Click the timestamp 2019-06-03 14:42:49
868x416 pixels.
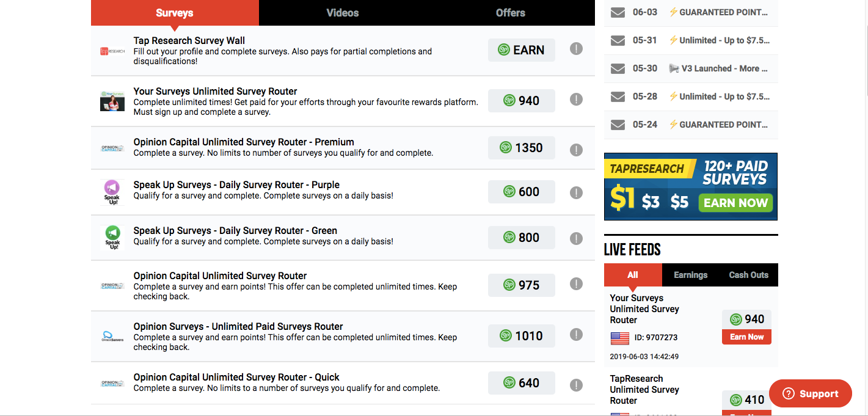pyautogui.click(x=644, y=357)
